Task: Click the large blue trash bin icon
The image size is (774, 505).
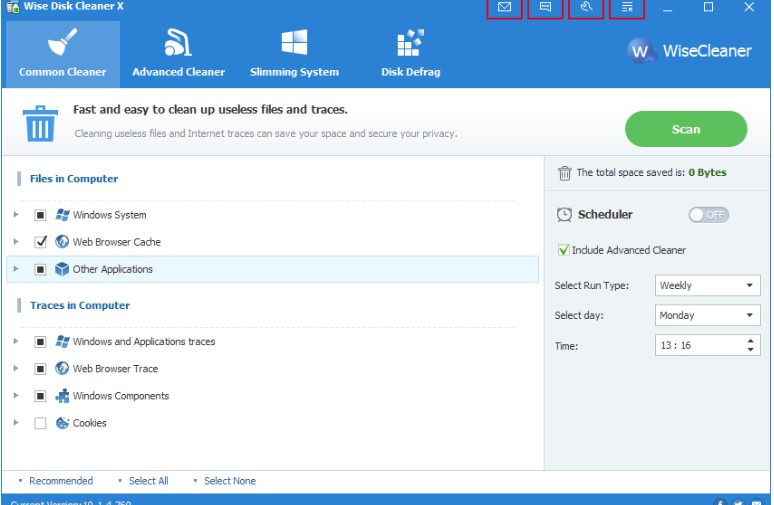Action: [x=40, y=123]
